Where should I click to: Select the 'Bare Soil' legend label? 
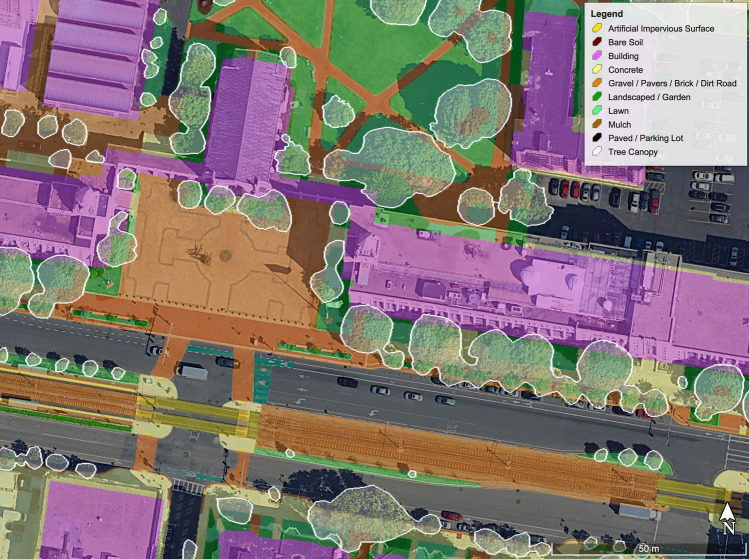click(x=626, y=42)
